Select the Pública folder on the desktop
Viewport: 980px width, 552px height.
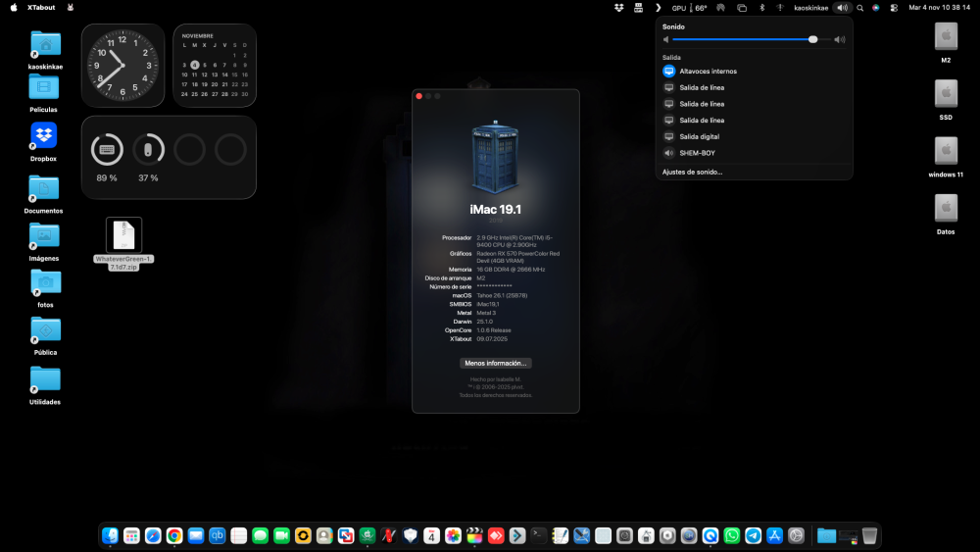point(46,330)
